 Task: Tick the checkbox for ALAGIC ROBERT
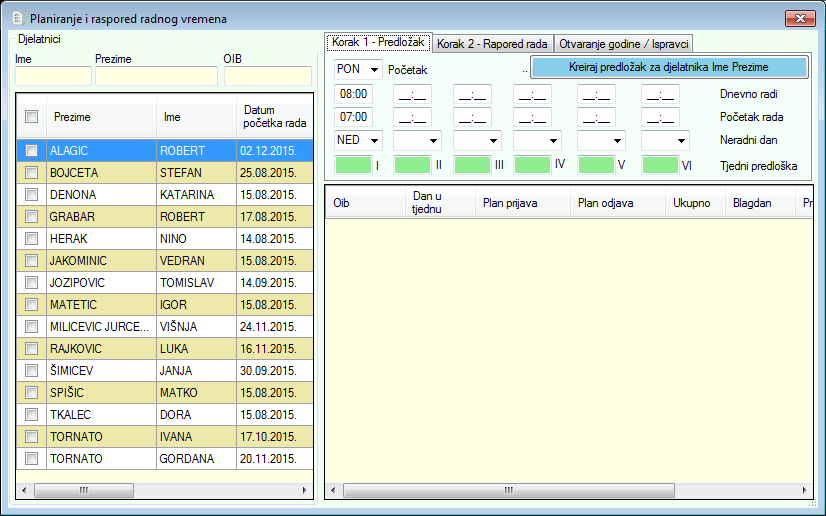(x=32, y=151)
